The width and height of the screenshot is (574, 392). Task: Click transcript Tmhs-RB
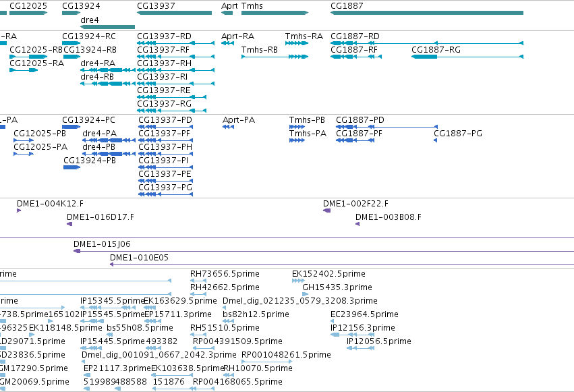point(275,57)
